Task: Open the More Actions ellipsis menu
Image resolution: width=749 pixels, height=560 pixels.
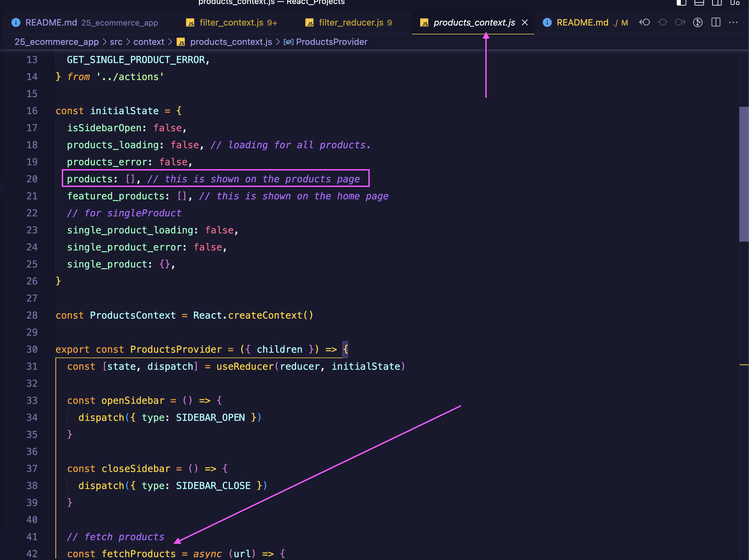Action: click(733, 22)
